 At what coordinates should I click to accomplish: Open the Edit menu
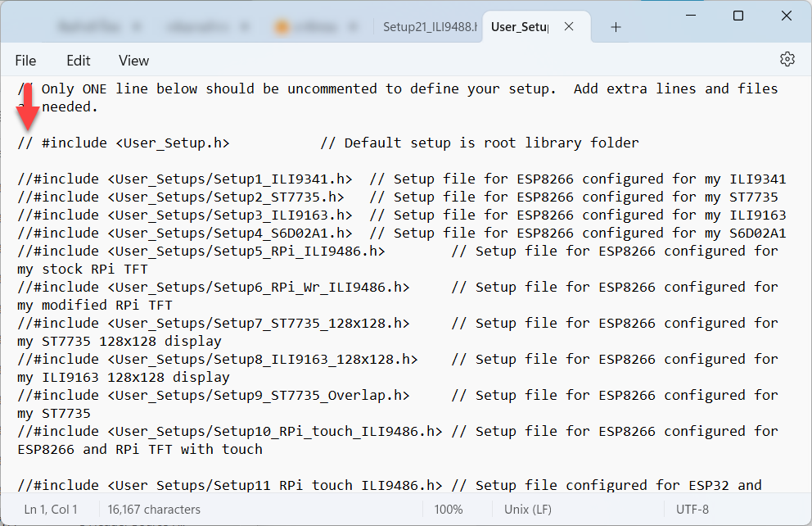[79, 61]
